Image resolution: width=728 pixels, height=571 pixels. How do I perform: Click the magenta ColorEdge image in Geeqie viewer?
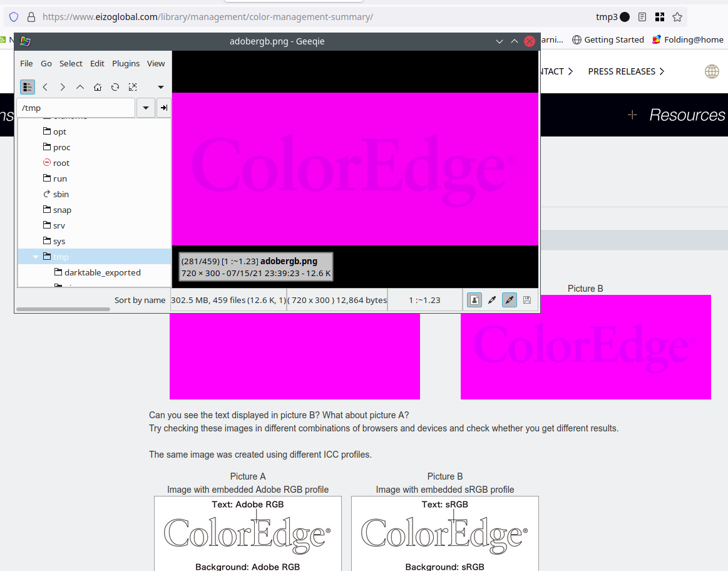tap(355, 169)
